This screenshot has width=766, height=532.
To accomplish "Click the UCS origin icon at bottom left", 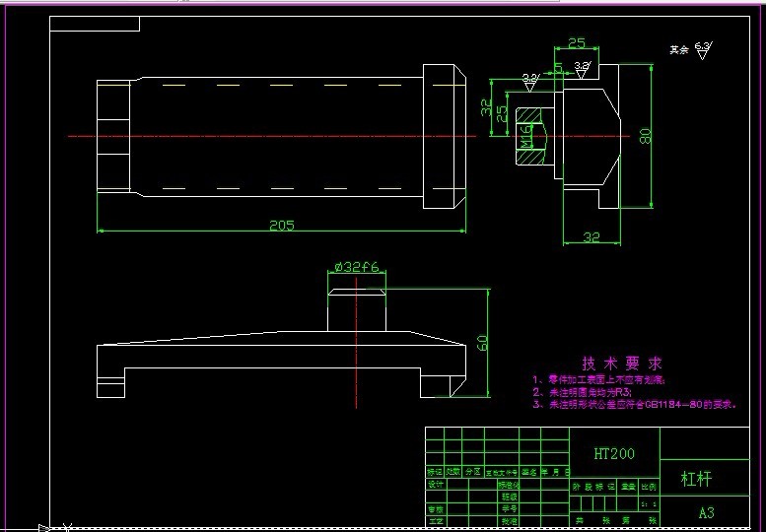I will point(55,527).
